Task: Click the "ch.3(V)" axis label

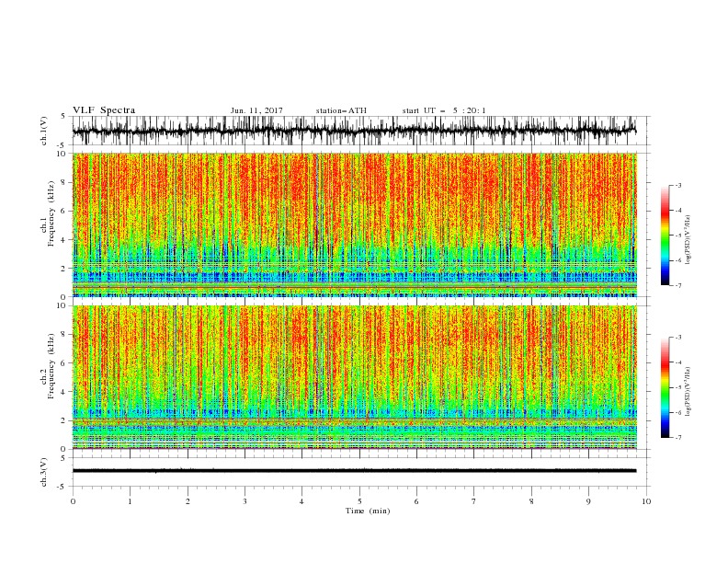Action: click(x=44, y=472)
